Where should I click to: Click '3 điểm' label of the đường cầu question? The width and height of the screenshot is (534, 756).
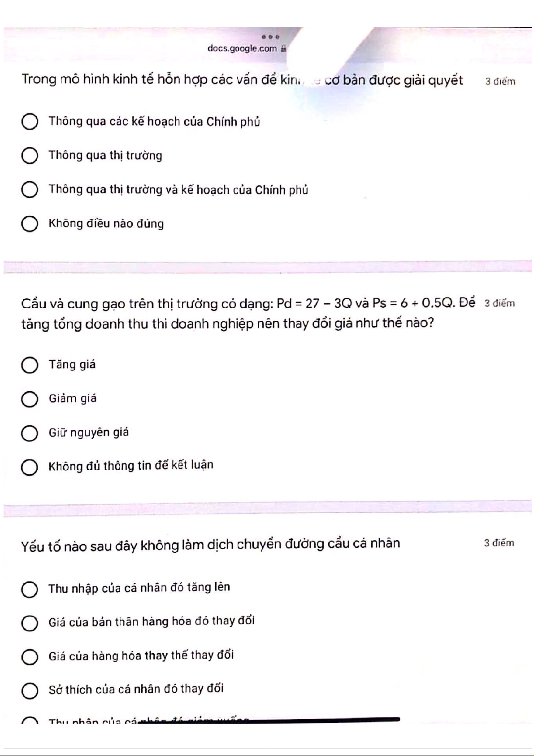click(x=499, y=543)
